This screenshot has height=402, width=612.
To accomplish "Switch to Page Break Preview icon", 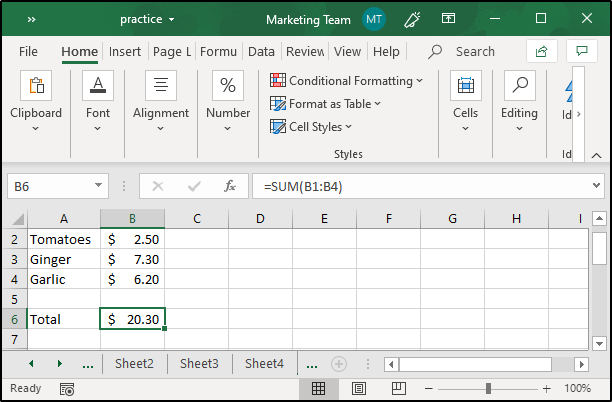I will point(399,388).
